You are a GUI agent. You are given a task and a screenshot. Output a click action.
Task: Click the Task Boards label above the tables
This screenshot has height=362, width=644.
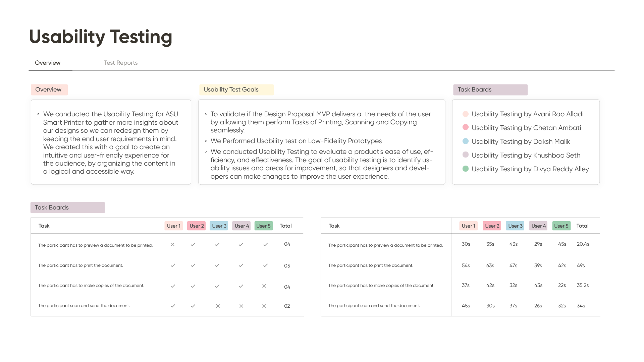coord(67,207)
